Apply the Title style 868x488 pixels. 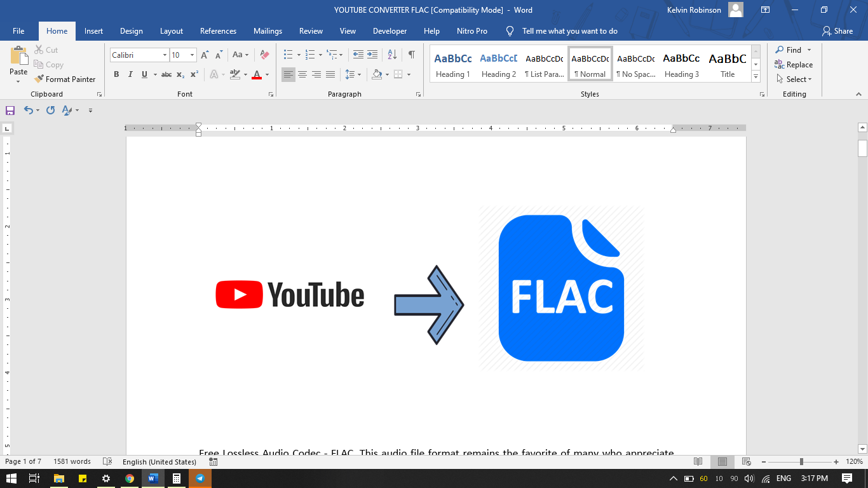[x=728, y=64]
